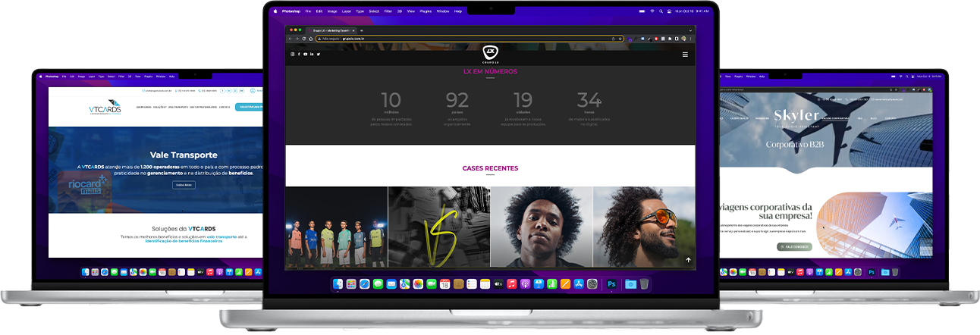
Task: Open the soccer team case thumbnail
Action: tap(336, 227)
